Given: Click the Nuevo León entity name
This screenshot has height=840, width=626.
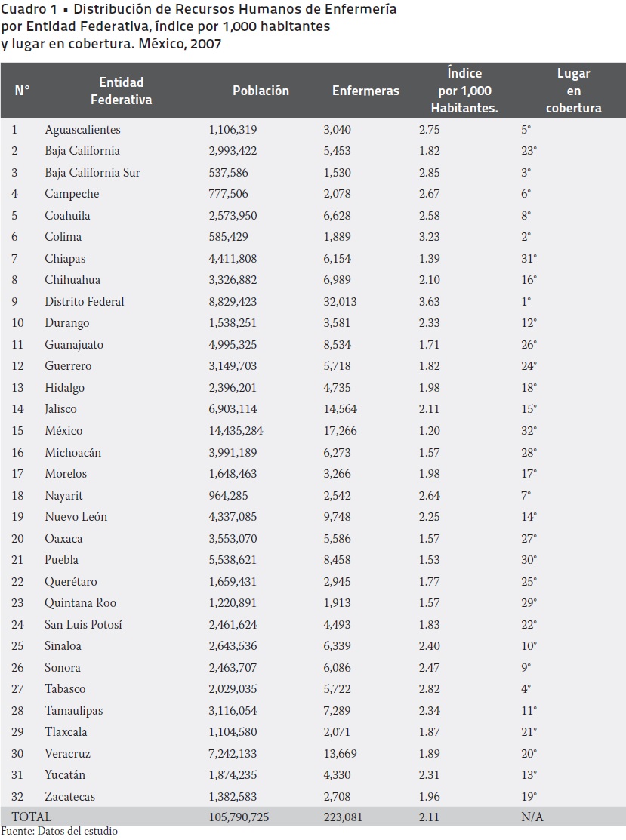Looking at the screenshot, I should tap(76, 517).
